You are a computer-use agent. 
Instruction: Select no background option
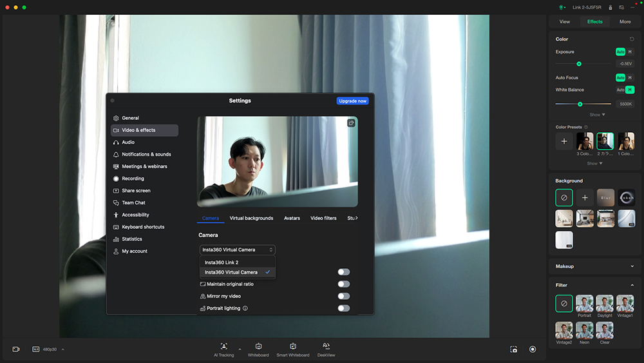[x=564, y=198]
